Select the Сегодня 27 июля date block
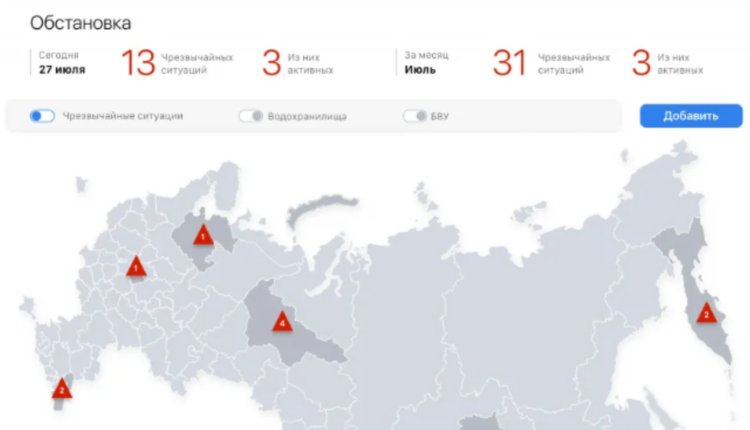The width and height of the screenshot is (750, 430). pos(63,64)
